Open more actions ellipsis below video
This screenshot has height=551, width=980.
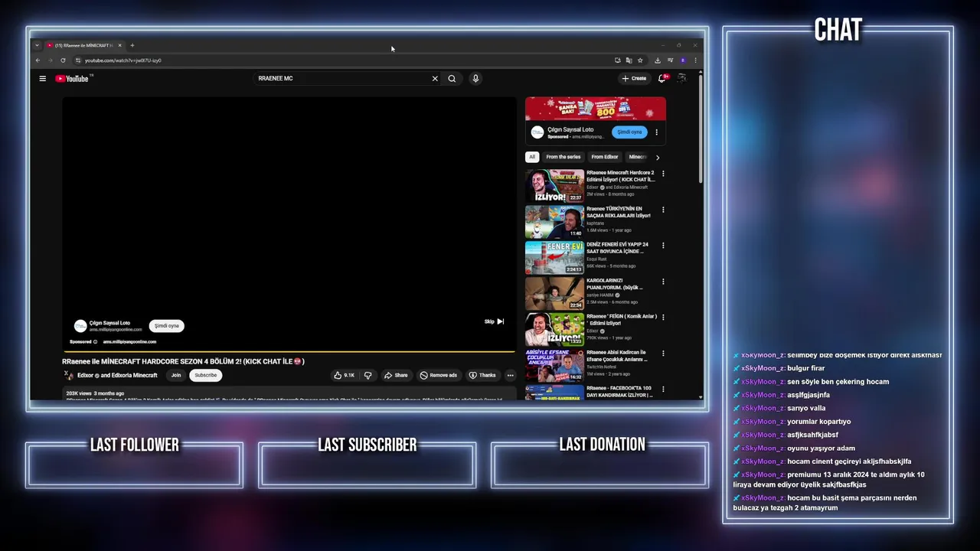[x=510, y=375]
